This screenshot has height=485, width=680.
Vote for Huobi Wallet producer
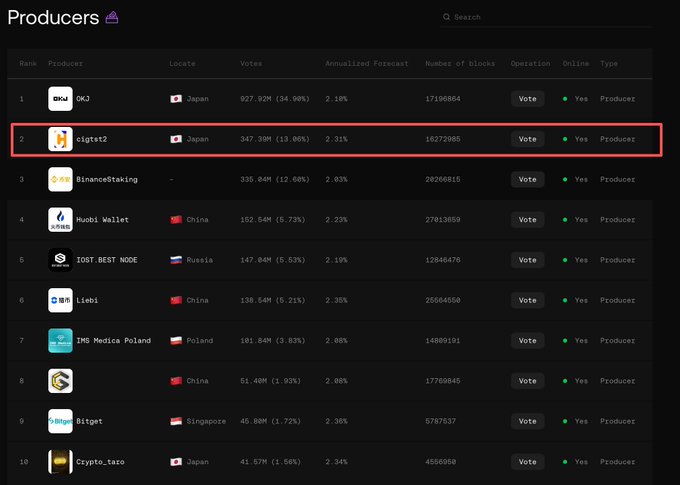click(x=527, y=220)
